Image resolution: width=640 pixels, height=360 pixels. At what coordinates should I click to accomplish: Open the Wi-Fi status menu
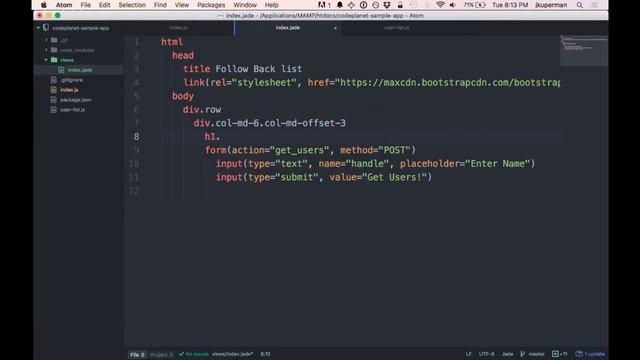point(440,5)
